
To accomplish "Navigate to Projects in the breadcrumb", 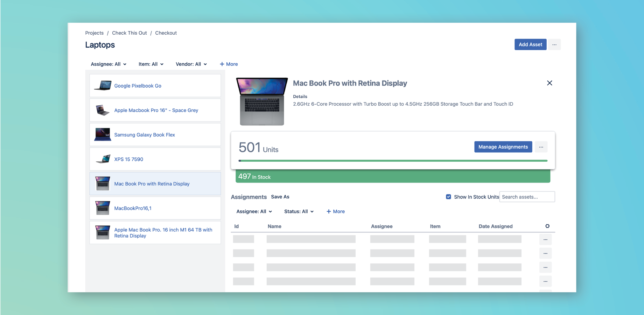I will click(x=94, y=33).
